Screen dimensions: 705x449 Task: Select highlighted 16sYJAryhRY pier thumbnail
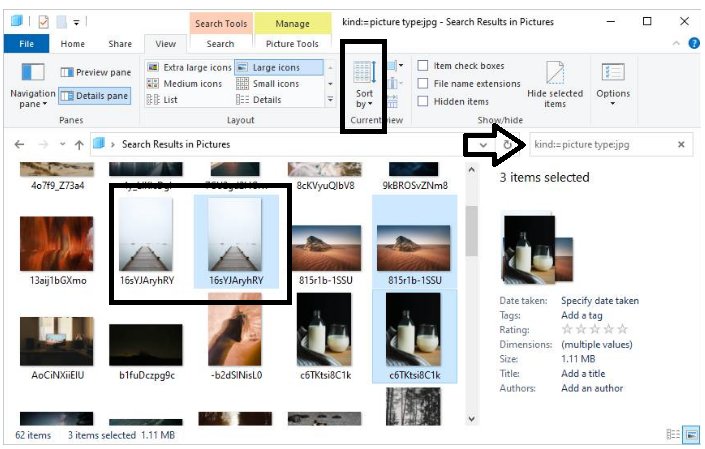236,242
